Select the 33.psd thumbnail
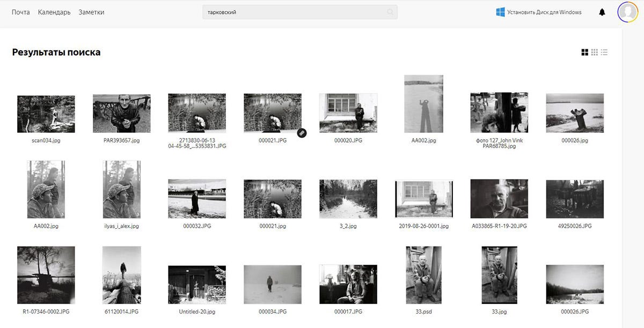Screen dimensions: 644x328 [x=423, y=275]
